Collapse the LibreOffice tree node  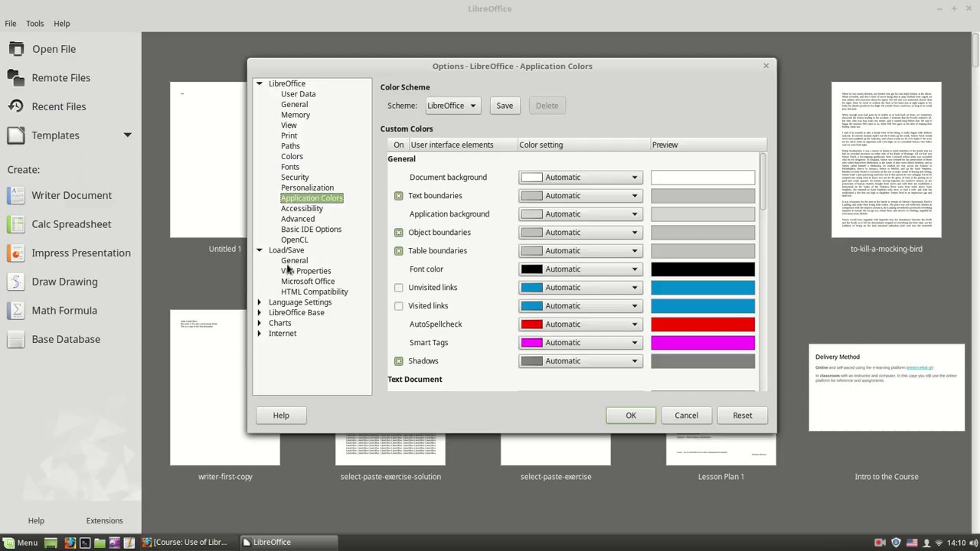(260, 83)
